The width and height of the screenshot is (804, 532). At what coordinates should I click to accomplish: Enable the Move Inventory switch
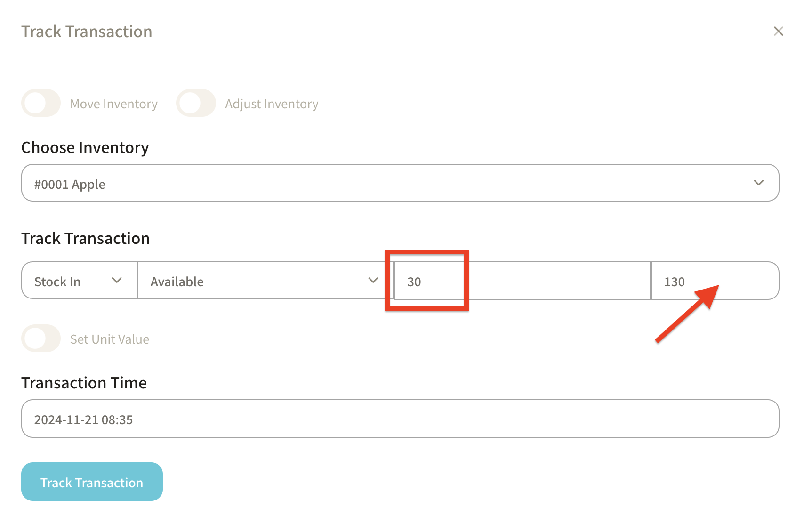click(41, 103)
